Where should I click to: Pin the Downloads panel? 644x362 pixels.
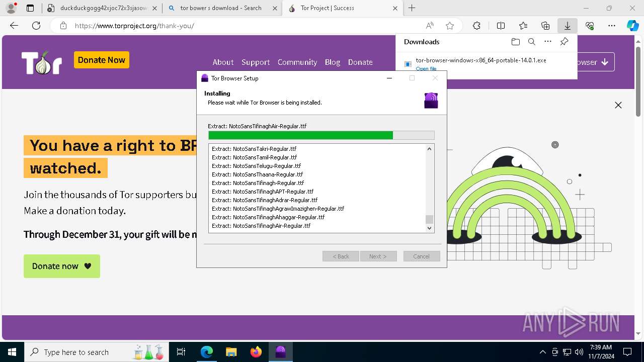click(564, 42)
